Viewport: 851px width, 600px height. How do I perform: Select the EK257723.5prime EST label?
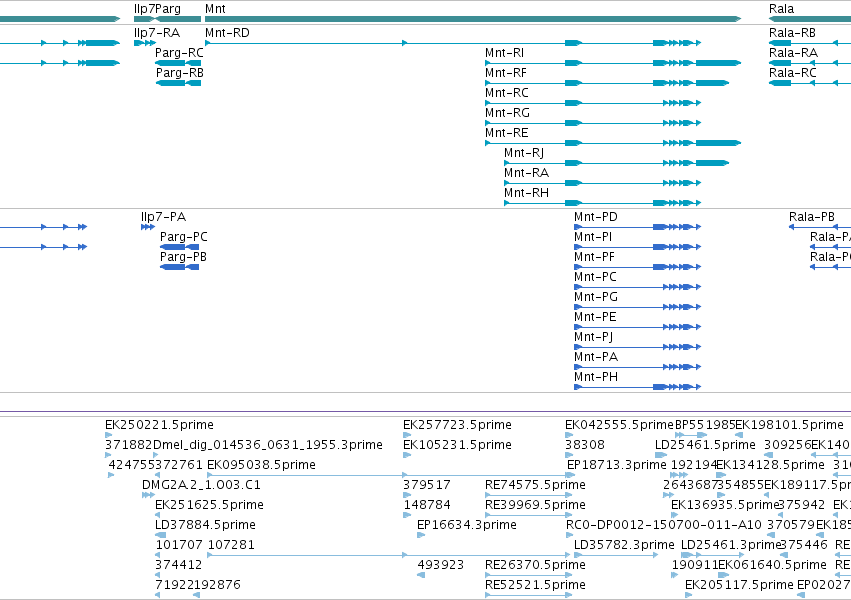point(457,425)
